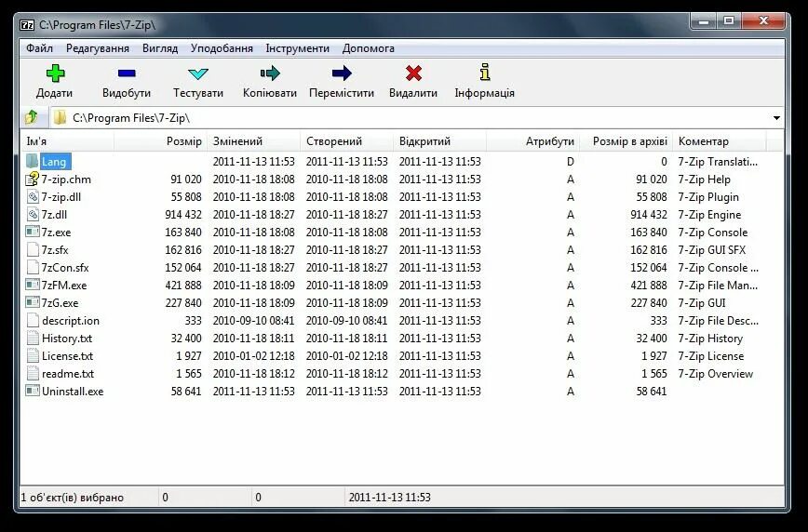Click the D attribute in Lang row

[570, 162]
